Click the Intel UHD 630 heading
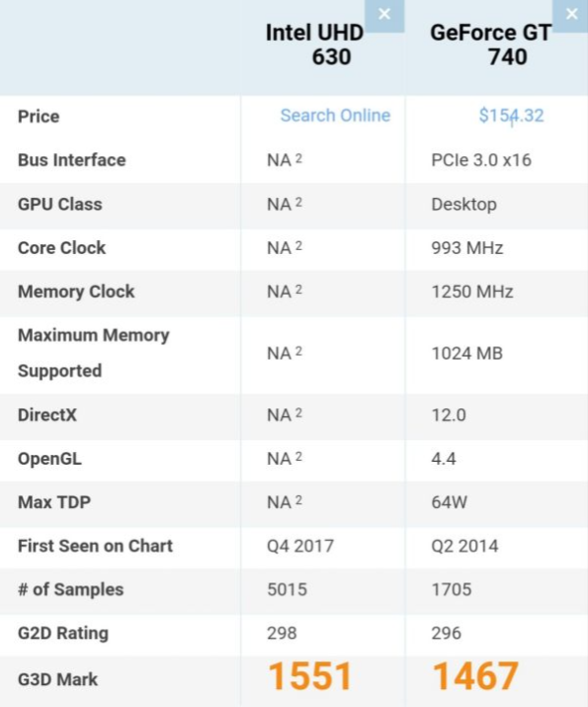This screenshot has height=707, width=588. point(315,45)
